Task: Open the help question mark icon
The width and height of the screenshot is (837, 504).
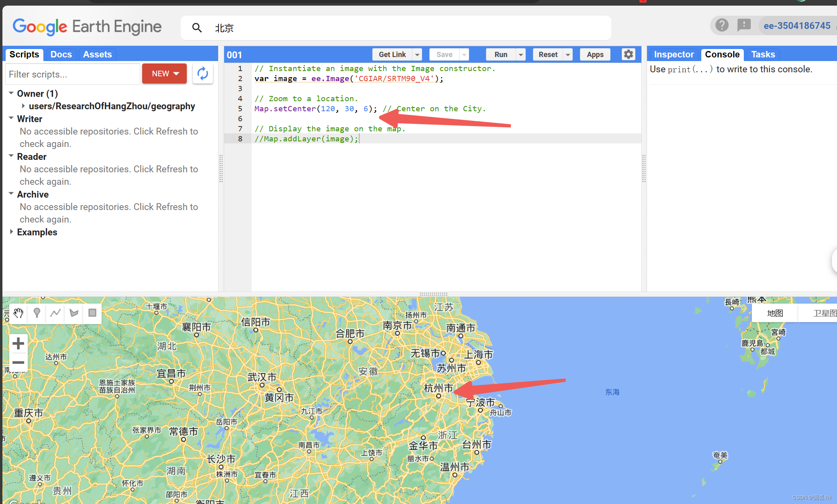Action: pyautogui.click(x=721, y=25)
